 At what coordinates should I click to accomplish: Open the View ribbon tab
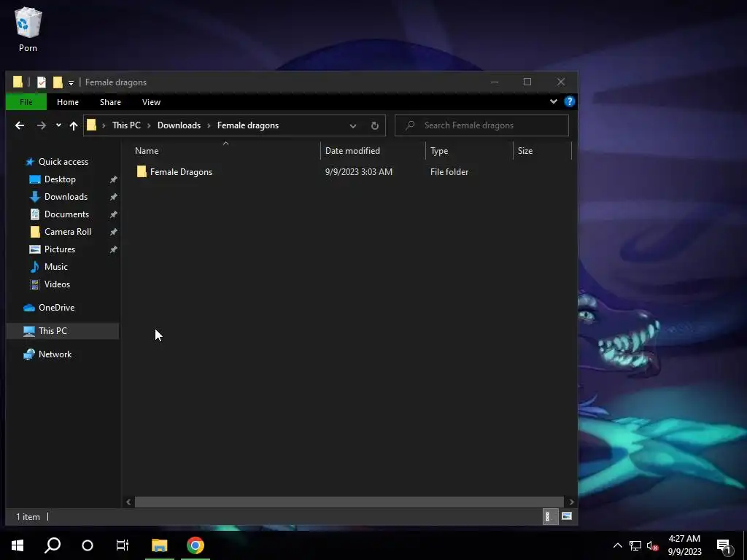click(151, 102)
